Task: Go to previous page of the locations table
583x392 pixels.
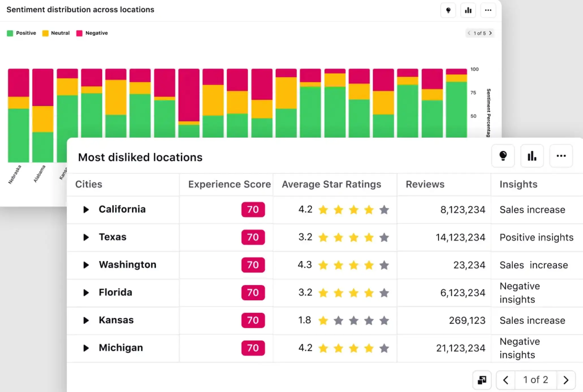Action: 506,380
